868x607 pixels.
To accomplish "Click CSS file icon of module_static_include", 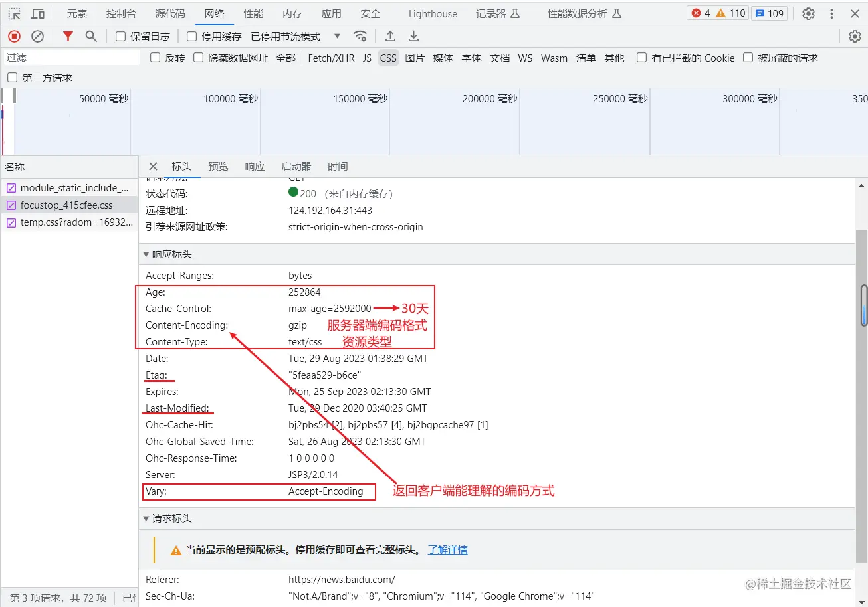I will coord(11,188).
